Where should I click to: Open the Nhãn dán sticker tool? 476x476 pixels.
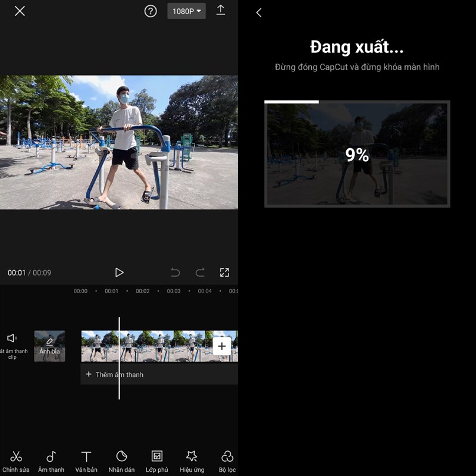121,461
